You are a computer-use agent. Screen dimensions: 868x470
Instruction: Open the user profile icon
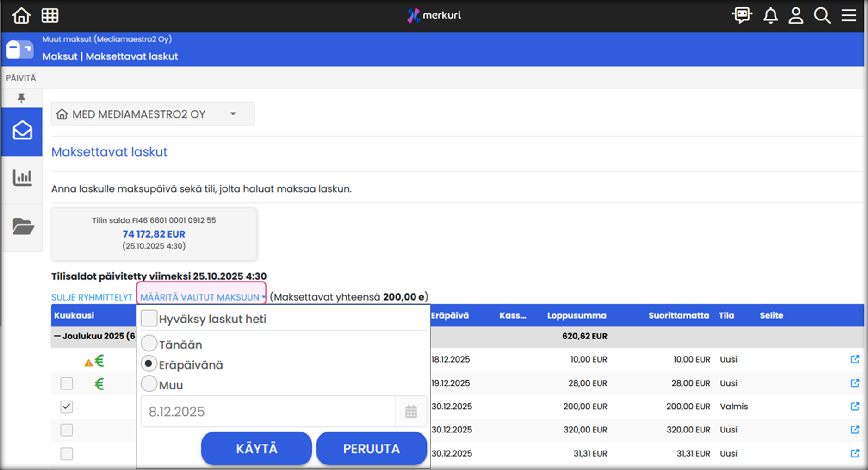click(796, 15)
